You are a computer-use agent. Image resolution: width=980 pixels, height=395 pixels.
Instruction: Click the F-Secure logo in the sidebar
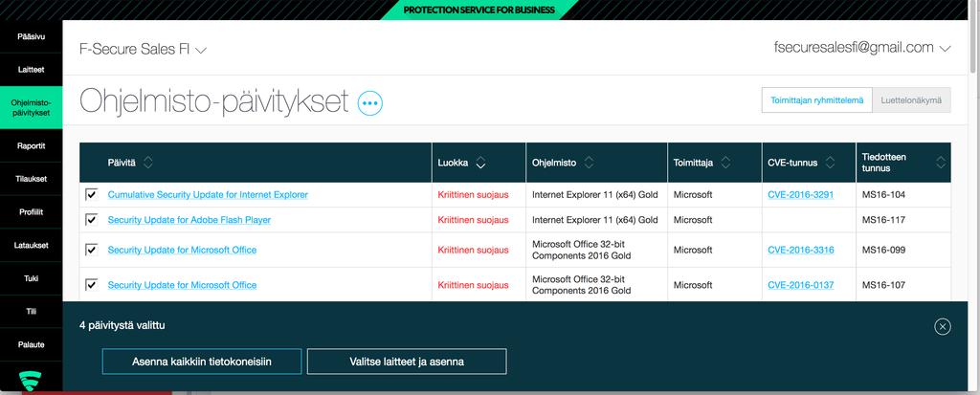click(31, 380)
